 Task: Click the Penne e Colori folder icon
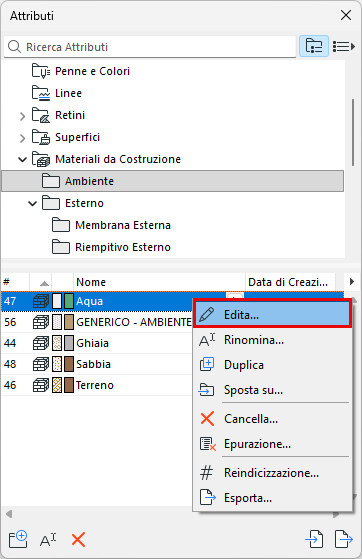pyautogui.click(x=40, y=71)
